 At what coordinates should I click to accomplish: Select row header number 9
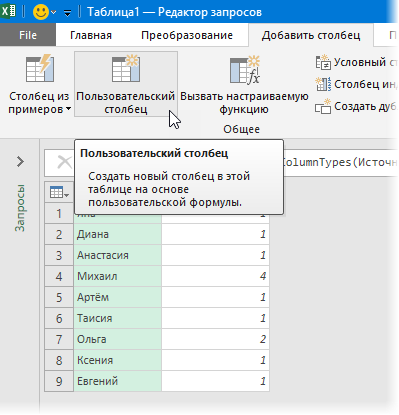click(59, 381)
